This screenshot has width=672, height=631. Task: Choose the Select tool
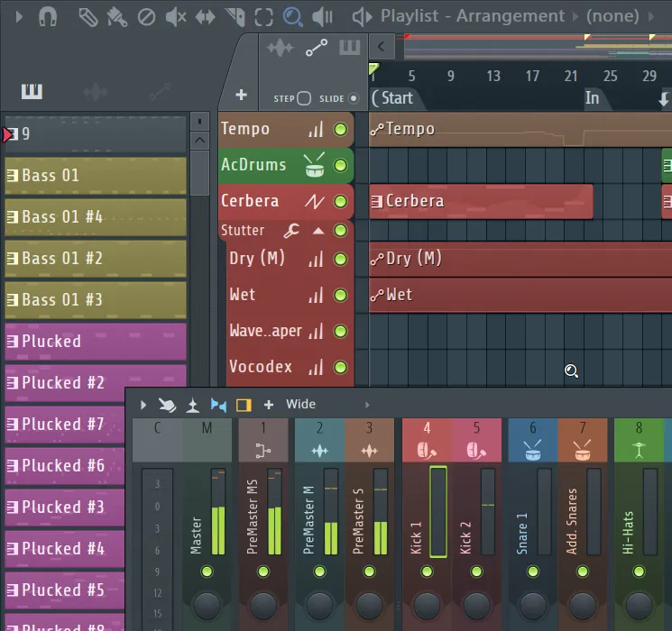tap(263, 17)
